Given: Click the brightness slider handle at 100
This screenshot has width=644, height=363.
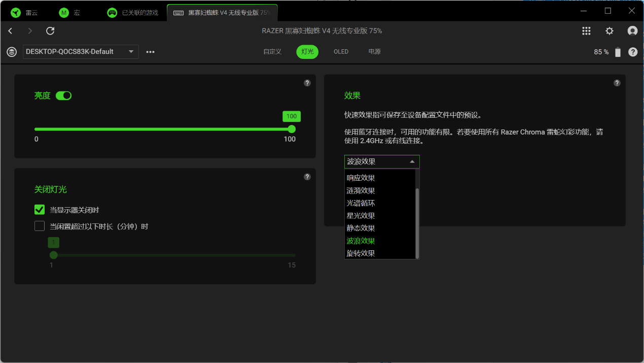Looking at the screenshot, I should (292, 129).
